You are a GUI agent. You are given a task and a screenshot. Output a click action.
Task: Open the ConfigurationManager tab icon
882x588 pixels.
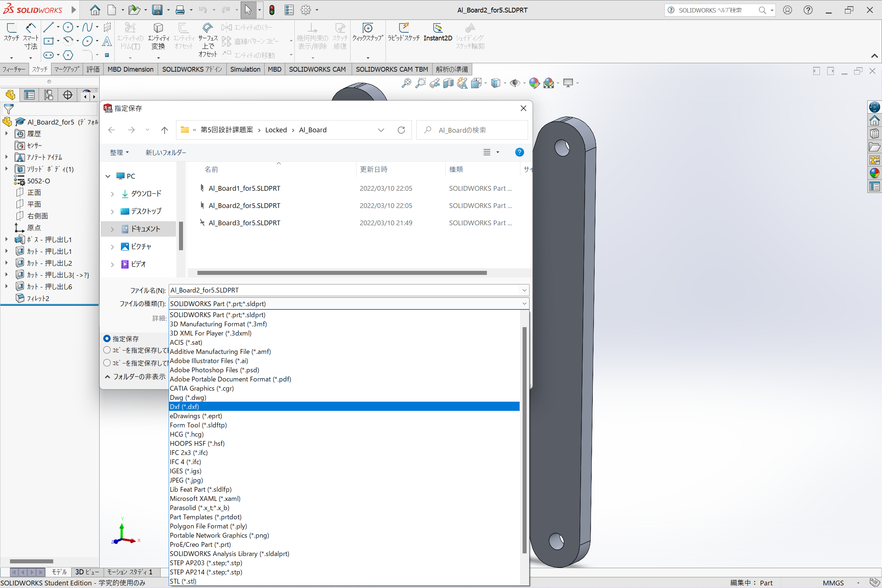point(49,95)
